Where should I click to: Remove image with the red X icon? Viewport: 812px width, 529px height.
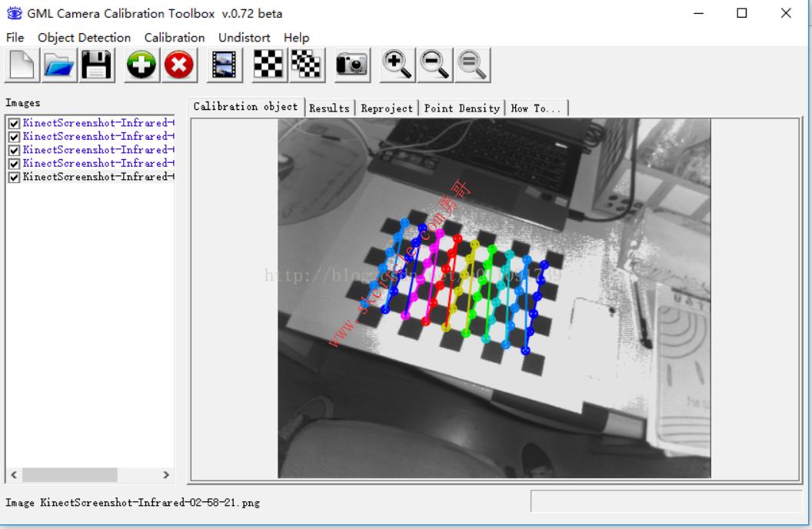(x=179, y=65)
